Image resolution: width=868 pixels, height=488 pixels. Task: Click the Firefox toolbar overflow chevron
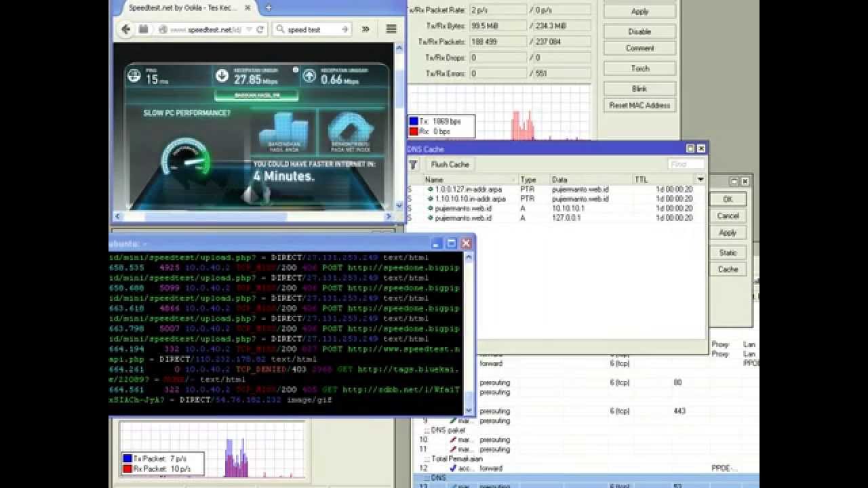(x=366, y=29)
